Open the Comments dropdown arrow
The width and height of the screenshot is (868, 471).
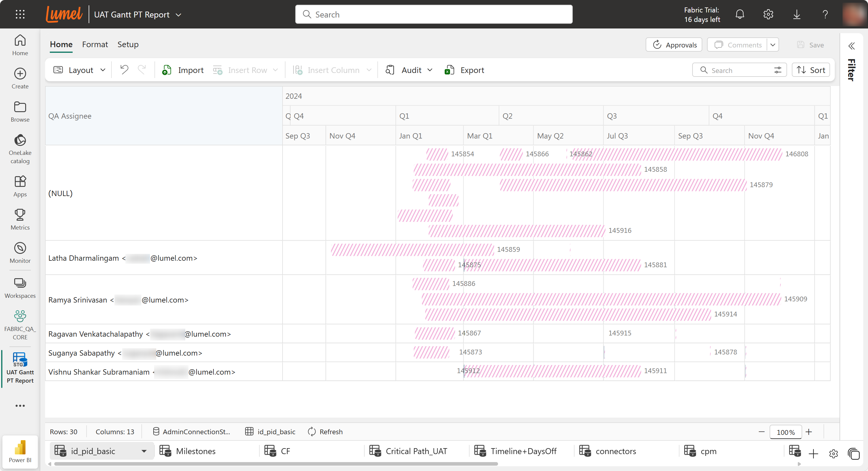tap(773, 45)
